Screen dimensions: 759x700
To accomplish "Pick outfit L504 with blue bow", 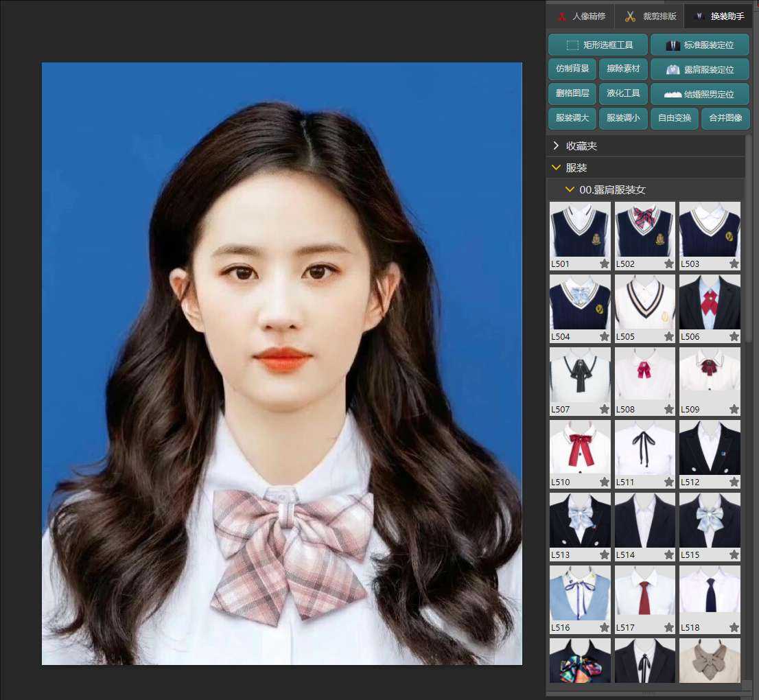I will [580, 302].
